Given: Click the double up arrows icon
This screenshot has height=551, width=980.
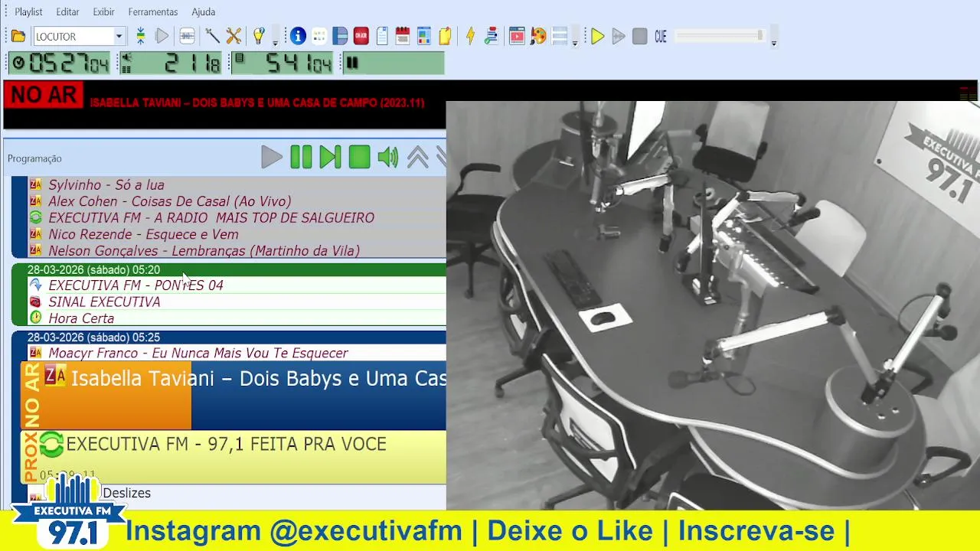Looking at the screenshot, I should click(x=417, y=157).
